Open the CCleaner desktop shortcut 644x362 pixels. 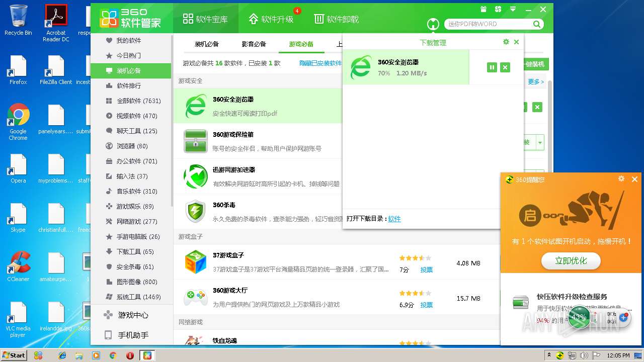tap(18, 266)
